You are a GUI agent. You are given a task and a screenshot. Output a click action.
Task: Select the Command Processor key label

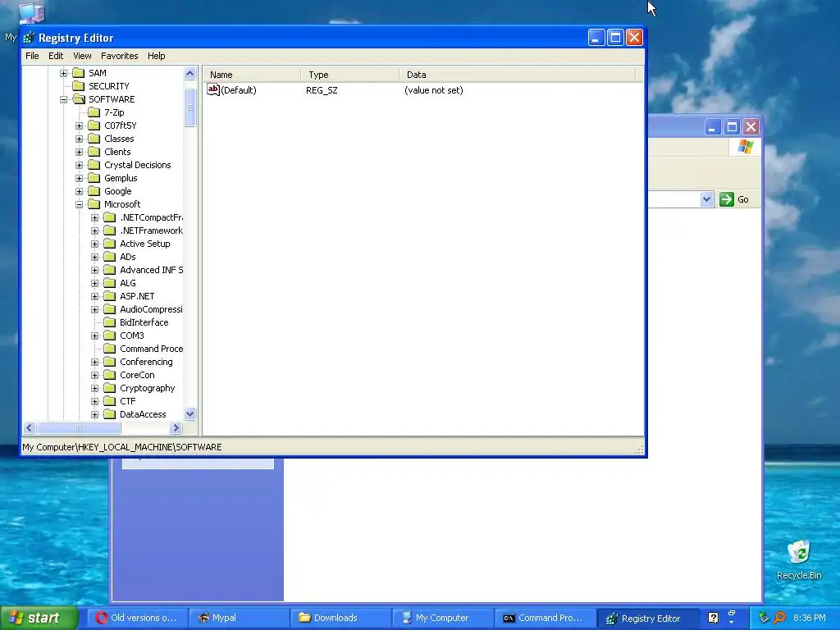[151, 349]
